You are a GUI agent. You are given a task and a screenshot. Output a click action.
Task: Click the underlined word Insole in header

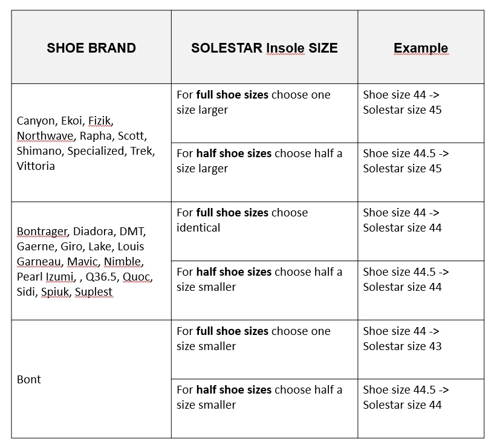pos(285,48)
